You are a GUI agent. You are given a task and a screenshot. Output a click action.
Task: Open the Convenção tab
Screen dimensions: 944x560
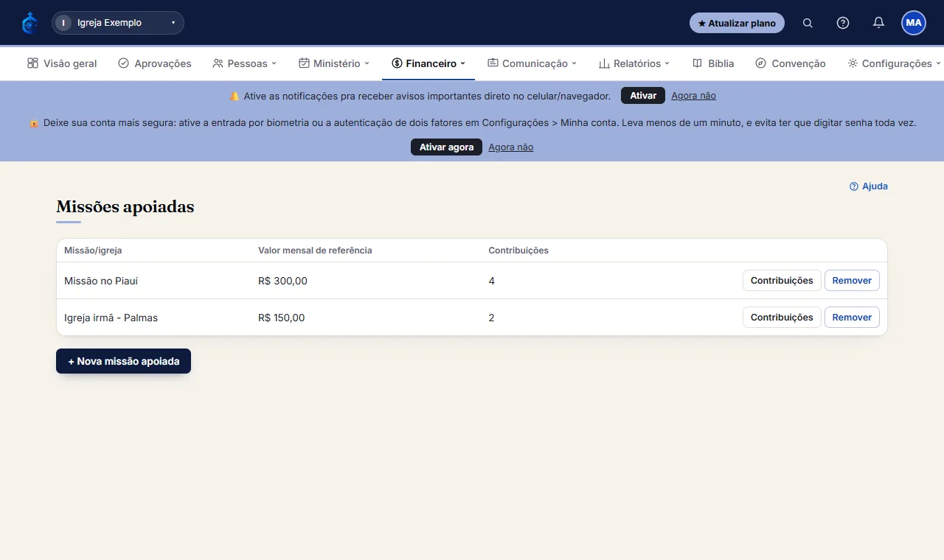click(791, 63)
